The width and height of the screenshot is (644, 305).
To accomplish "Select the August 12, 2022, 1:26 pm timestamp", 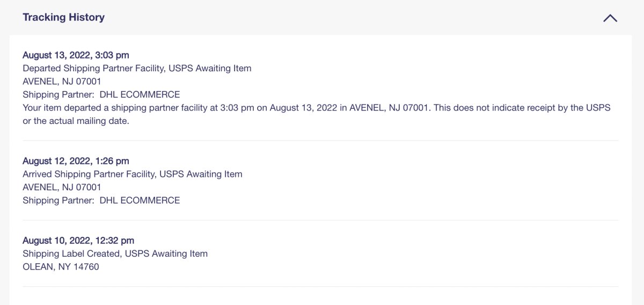I will pyautogui.click(x=76, y=161).
